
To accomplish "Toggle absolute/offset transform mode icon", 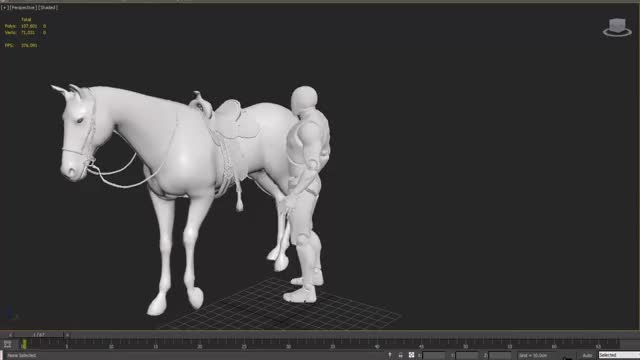I will coord(411,355).
